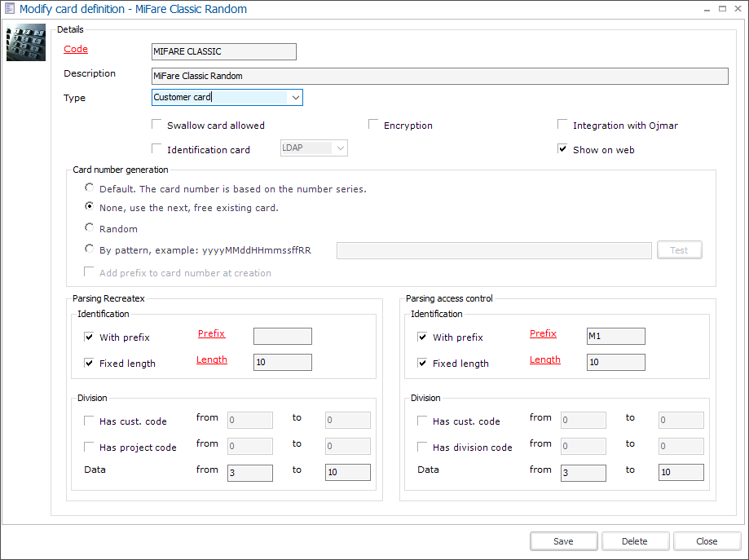Select the Random card number generation option
The width and height of the screenshot is (749, 560).
click(89, 227)
